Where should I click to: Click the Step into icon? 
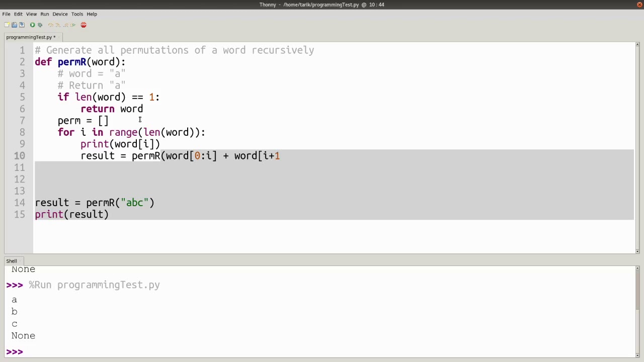point(58,25)
